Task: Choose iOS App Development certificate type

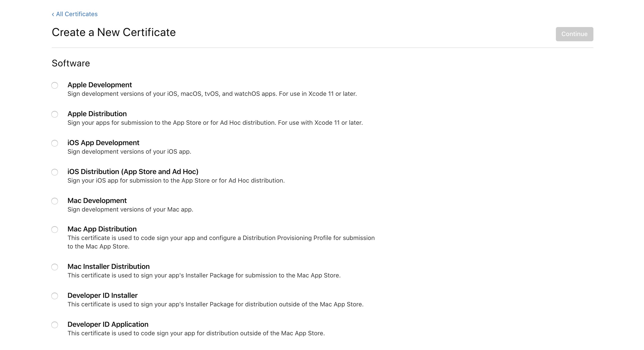Action: tap(55, 143)
